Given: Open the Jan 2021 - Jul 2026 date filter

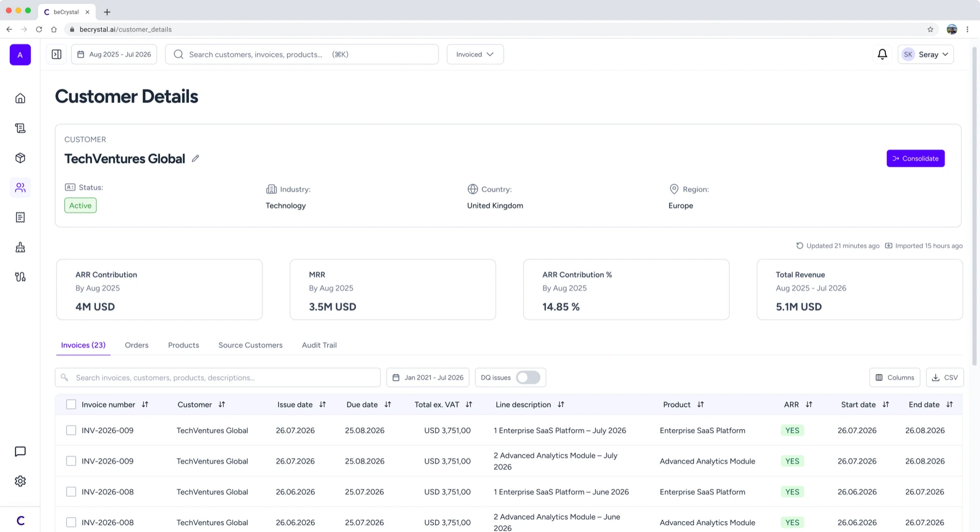Looking at the screenshot, I should tap(428, 377).
